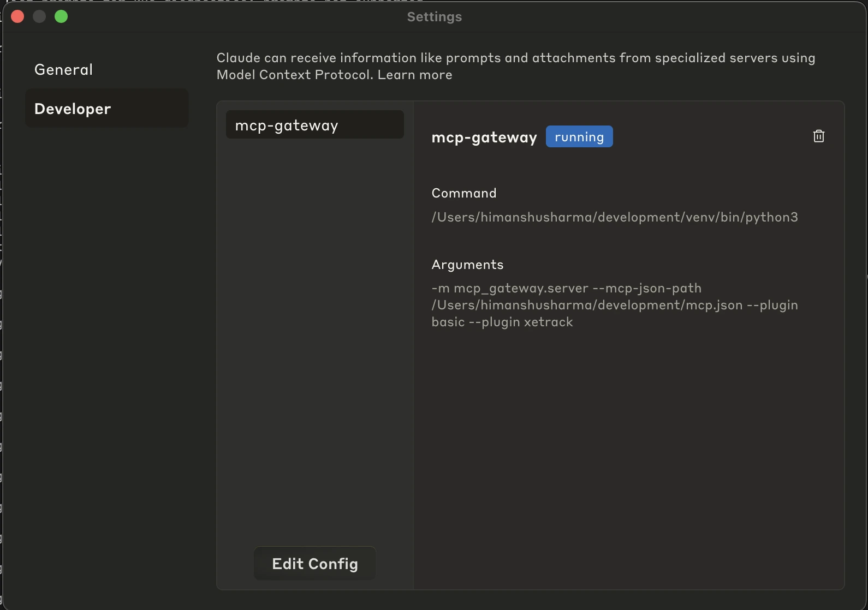
Task: Click the Command label
Action: click(x=464, y=193)
